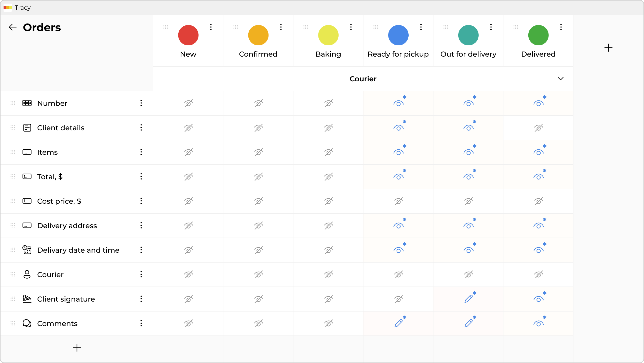The height and width of the screenshot is (363, 644).
Task: Open the three-dot menu for Items field
Action: pyautogui.click(x=141, y=152)
